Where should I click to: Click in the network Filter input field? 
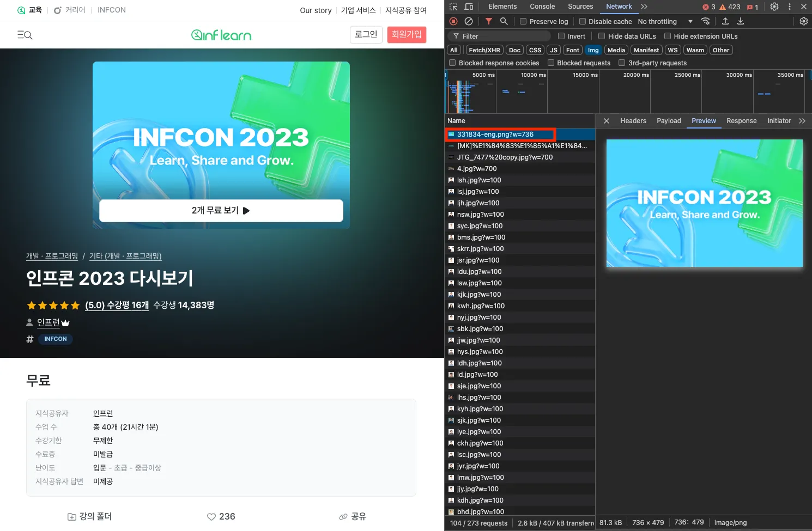coord(499,36)
